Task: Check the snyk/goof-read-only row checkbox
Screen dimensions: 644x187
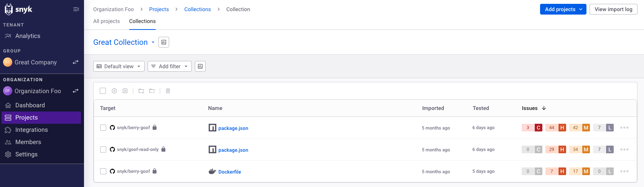Action: [x=103, y=149]
